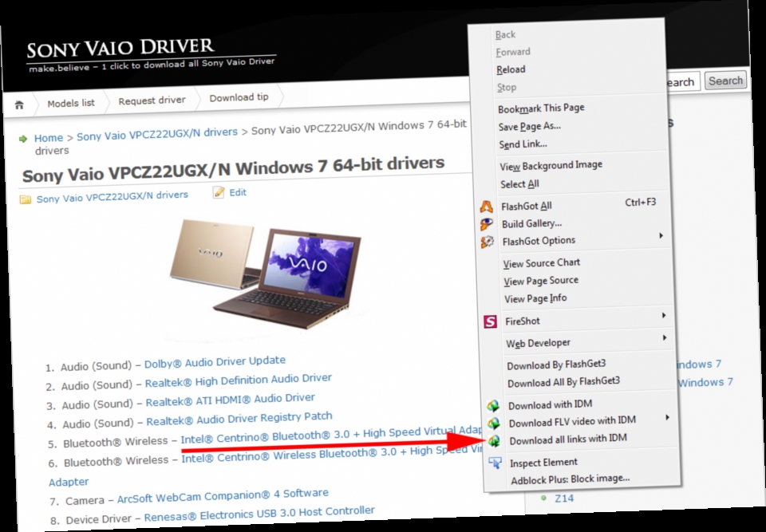Open the Adapter link below item six
Image resolution: width=766 pixels, height=532 pixels.
pos(69,482)
